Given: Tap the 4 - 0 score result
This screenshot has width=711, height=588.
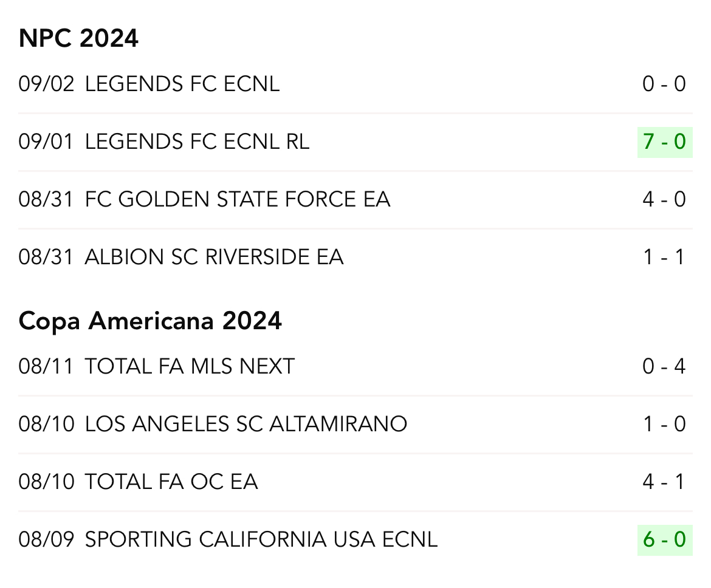Looking at the screenshot, I should coord(664,199).
